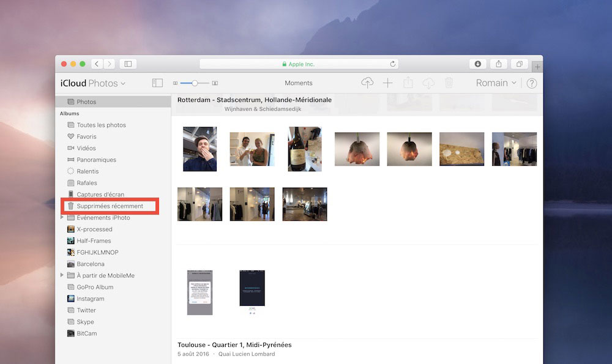Expand Événements iPhoto folder

62,218
